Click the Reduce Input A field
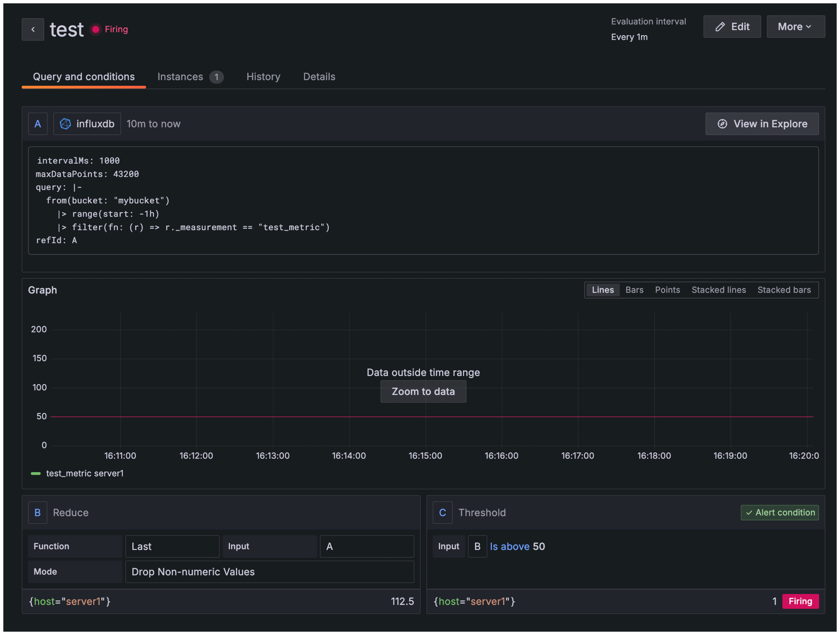This screenshot has height=635, width=840. [366, 546]
